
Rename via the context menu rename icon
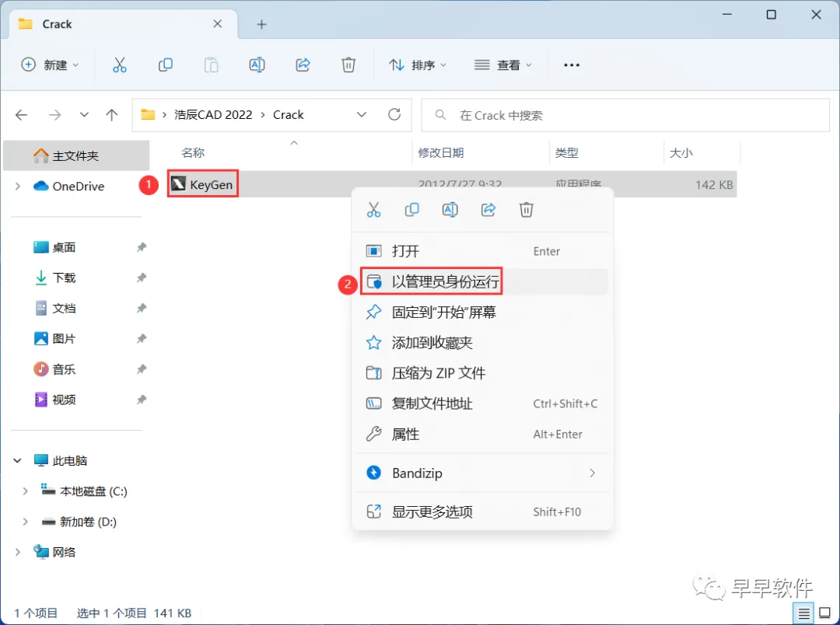click(450, 210)
